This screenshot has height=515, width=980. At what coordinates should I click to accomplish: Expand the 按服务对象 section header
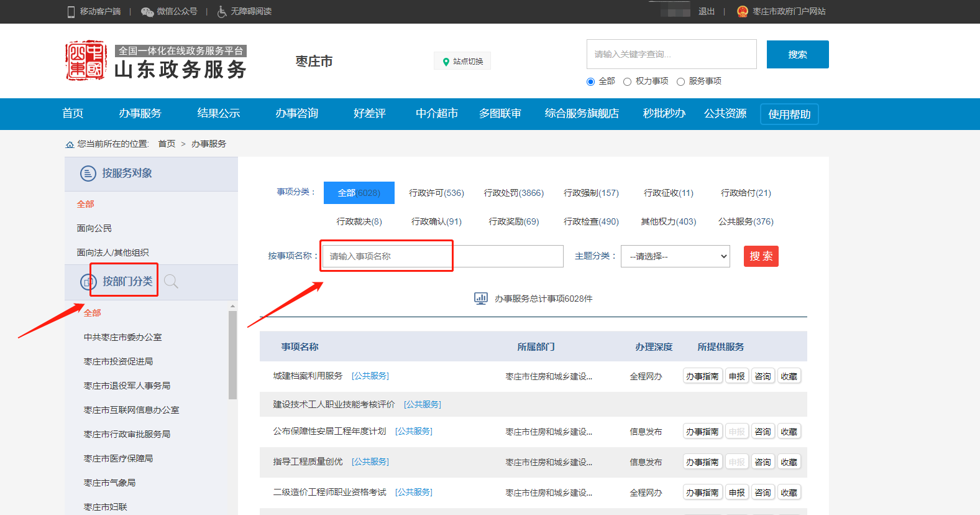point(127,174)
